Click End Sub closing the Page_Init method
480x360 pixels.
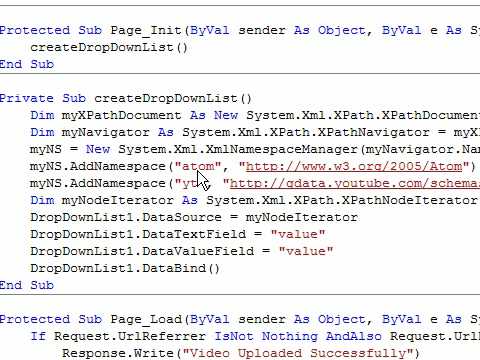(x=27, y=64)
